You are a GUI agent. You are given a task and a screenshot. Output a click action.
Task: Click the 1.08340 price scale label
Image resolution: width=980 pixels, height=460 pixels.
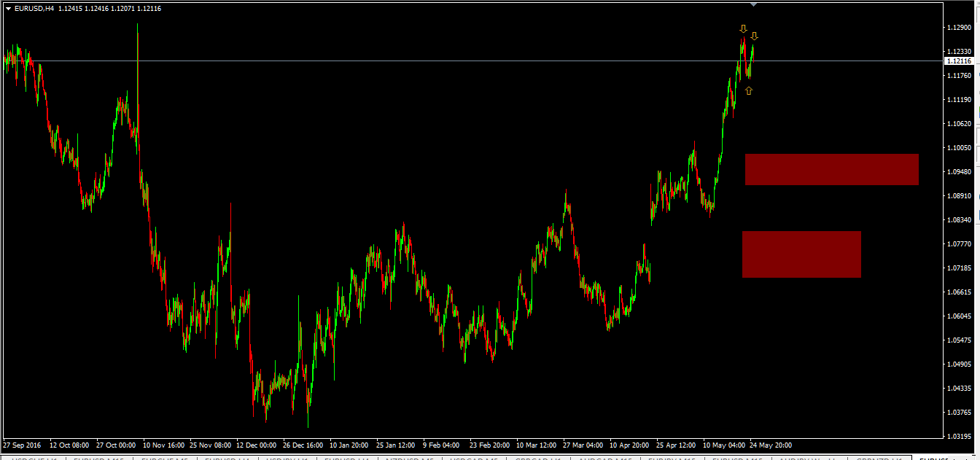(958, 220)
